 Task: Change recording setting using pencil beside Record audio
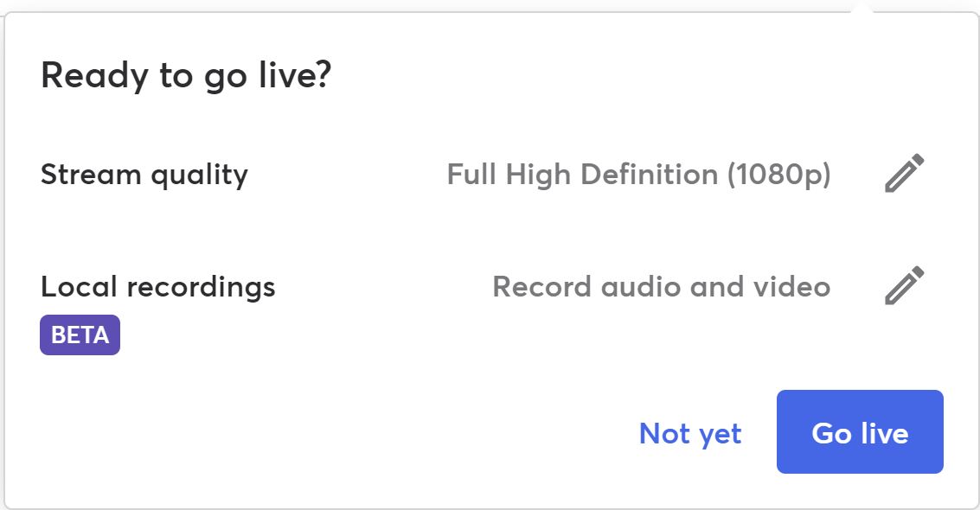(x=905, y=285)
